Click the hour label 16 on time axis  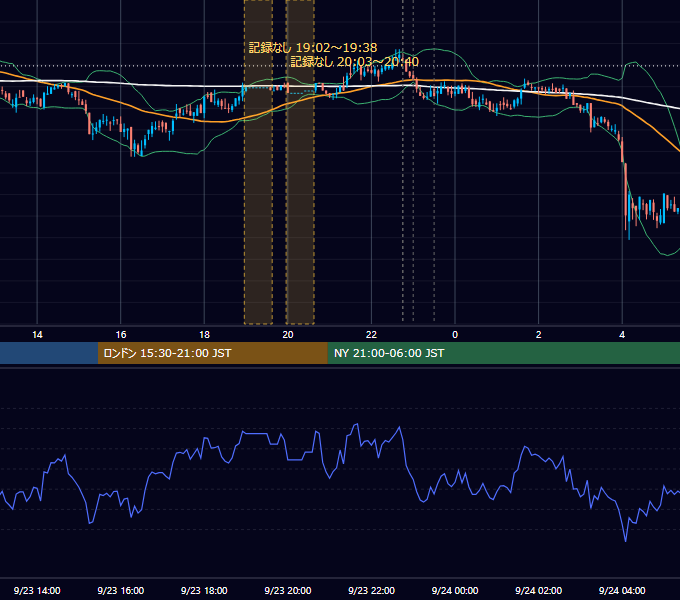(x=121, y=335)
